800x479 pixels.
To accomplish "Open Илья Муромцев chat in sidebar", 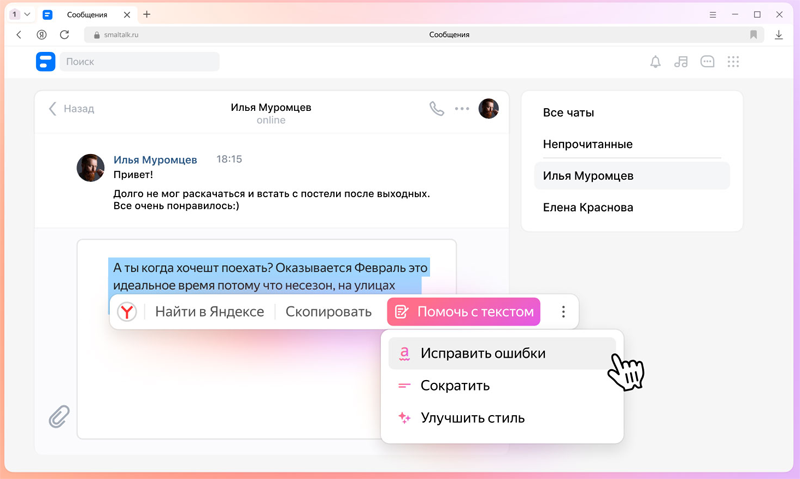I will [x=632, y=176].
